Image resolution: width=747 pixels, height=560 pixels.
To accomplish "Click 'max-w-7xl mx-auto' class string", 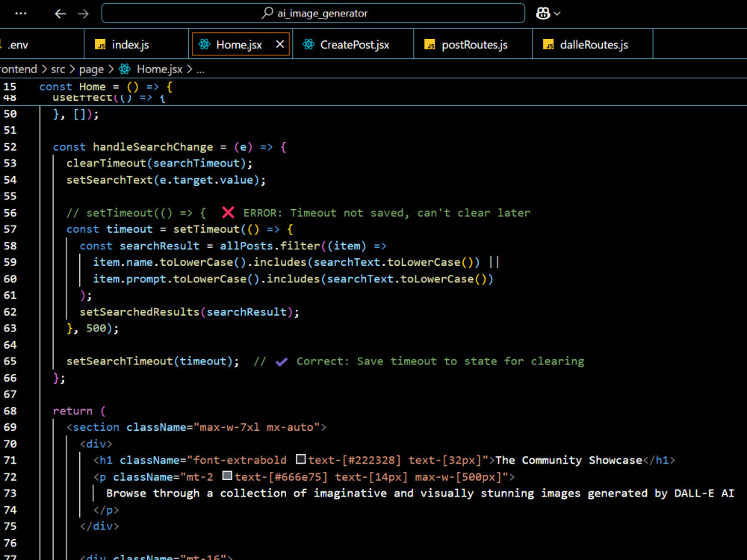I will (x=257, y=427).
